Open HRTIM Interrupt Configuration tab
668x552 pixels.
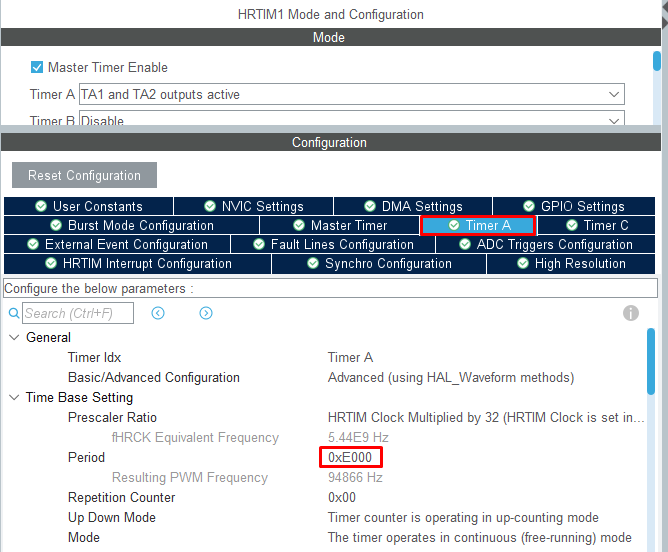(x=138, y=264)
